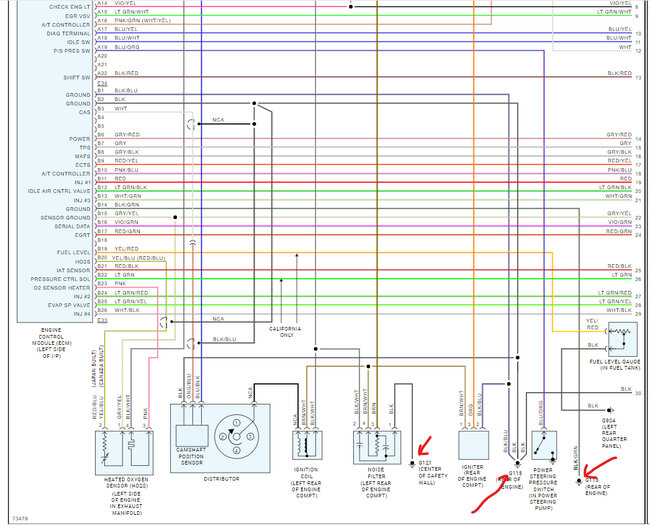Click the E33 connector label

102,320
